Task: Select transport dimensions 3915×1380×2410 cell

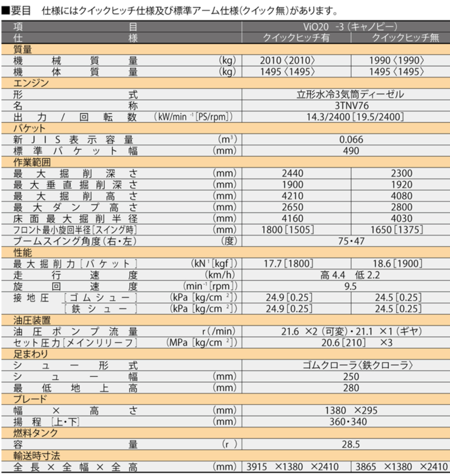Action: pos(292,467)
